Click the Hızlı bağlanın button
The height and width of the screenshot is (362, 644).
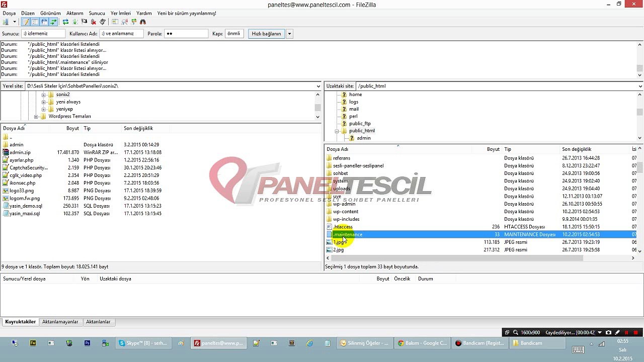click(267, 34)
